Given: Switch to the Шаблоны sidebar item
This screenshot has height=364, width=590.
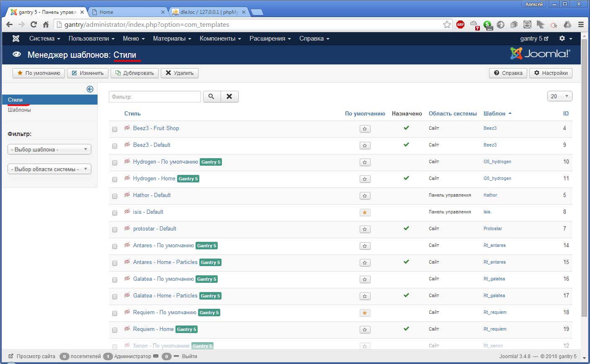Looking at the screenshot, I should [19, 110].
